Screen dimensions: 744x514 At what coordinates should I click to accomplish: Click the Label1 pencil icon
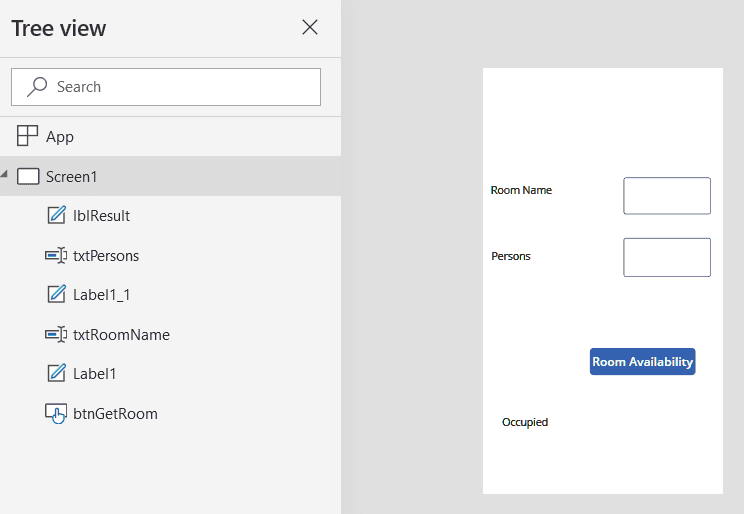pos(56,373)
